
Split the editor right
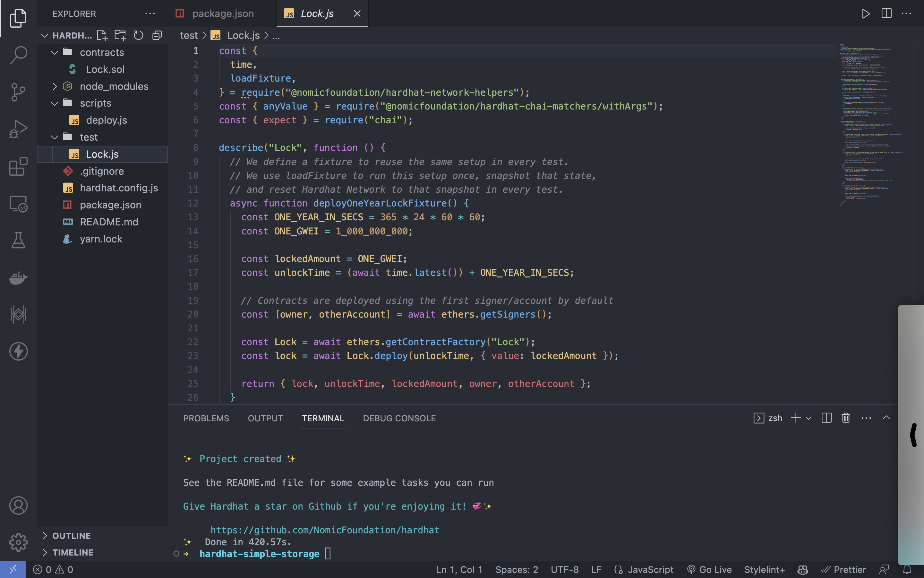(886, 14)
